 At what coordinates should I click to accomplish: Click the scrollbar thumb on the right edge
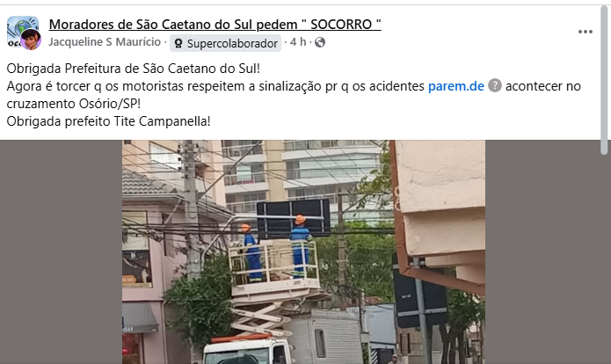pos(604,80)
